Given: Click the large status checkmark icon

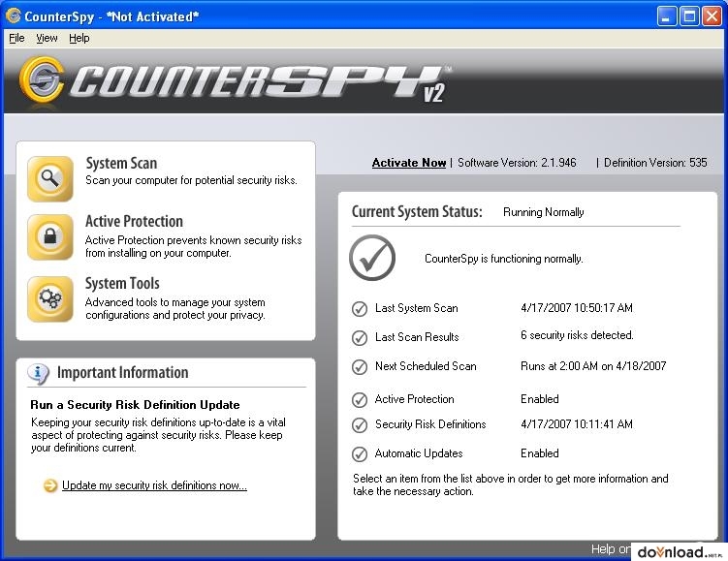Looking at the screenshot, I should [372, 258].
